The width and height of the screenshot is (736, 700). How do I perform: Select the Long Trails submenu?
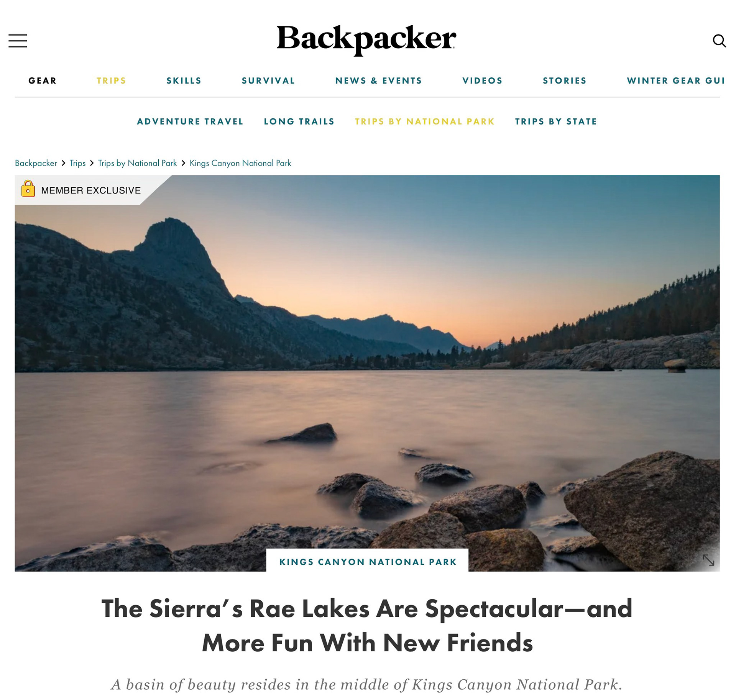299,121
